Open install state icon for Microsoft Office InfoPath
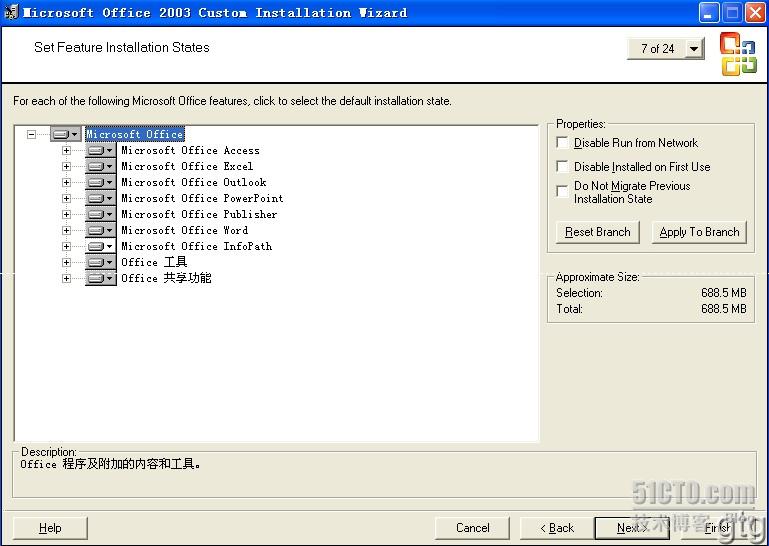This screenshot has width=769, height=546. tap(101, 246)
